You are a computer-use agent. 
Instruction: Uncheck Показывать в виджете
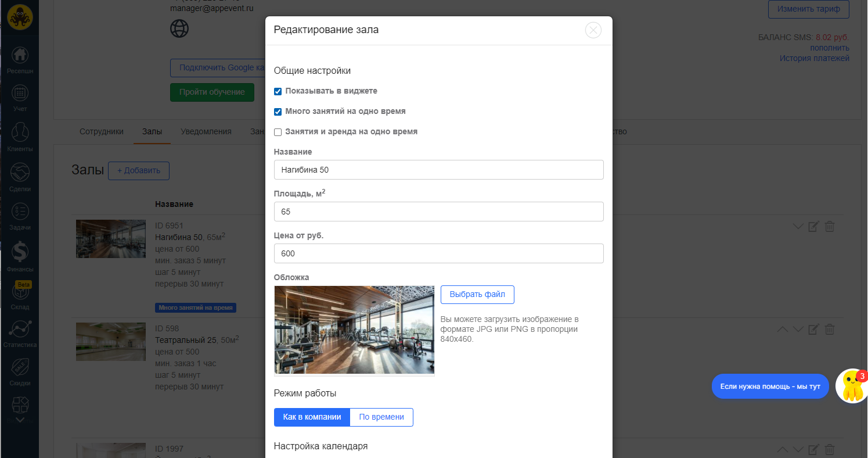[x=278, y=91]
